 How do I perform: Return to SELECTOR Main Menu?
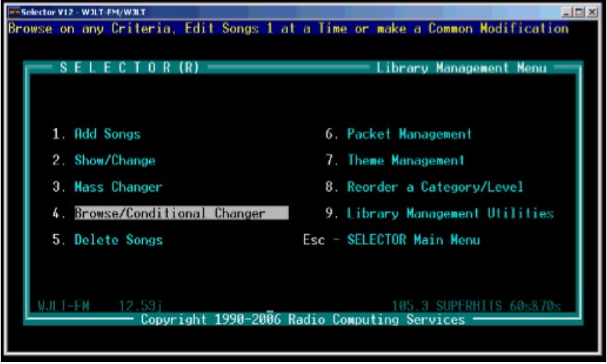coord(413,240)
